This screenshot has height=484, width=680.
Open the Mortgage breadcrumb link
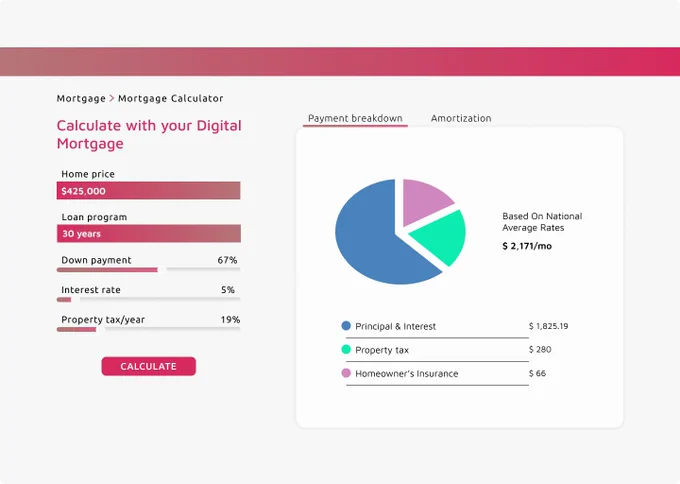[81, 98]
